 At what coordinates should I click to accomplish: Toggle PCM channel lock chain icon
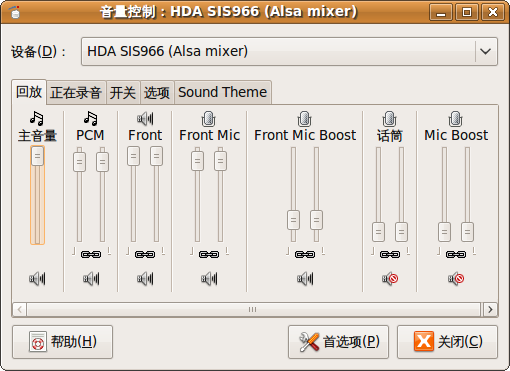point(91,255)
